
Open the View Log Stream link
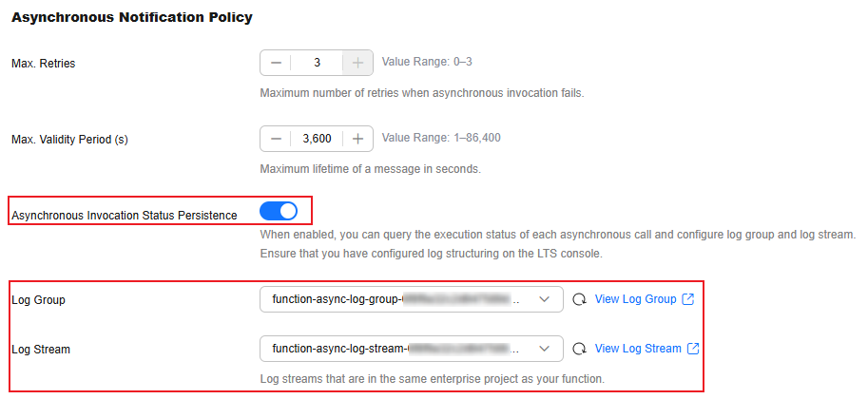[638, 349]
